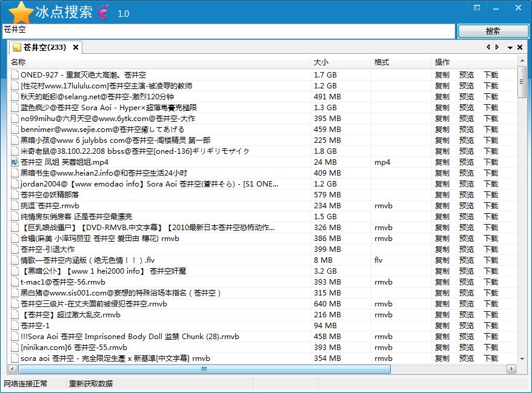Click the vertical scrollbar down arrow

click(522, 358)
